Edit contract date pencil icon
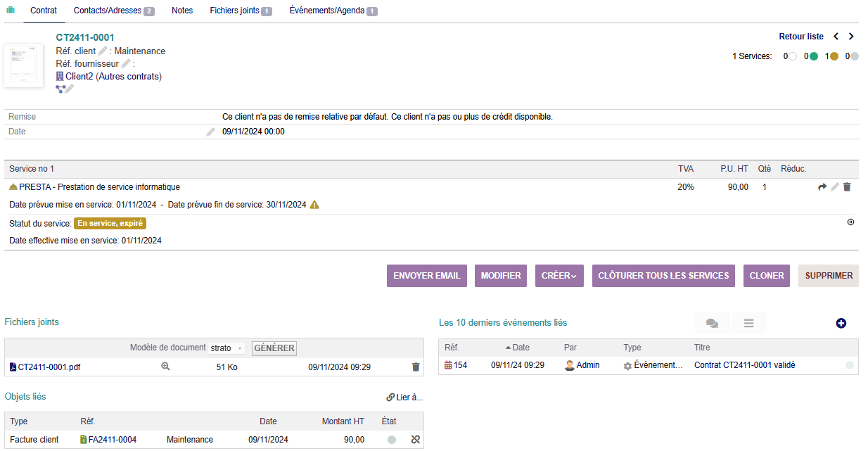Viewport: 868px width, 451px height. pyautogui.click(x=210, y=132)
